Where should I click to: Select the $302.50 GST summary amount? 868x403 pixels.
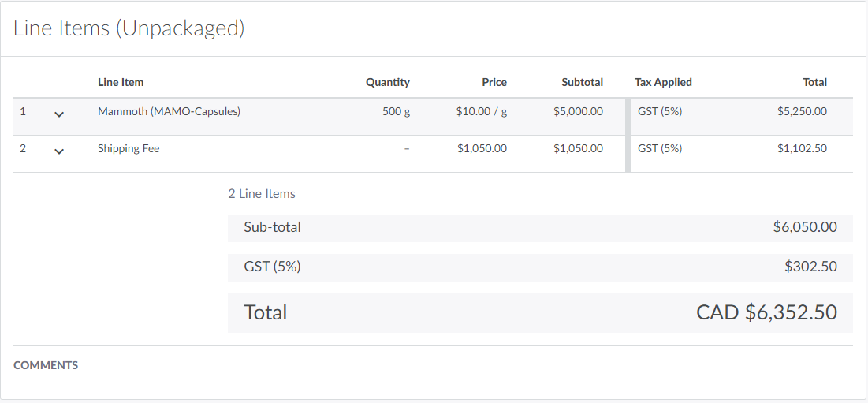[x=810, y=267]
